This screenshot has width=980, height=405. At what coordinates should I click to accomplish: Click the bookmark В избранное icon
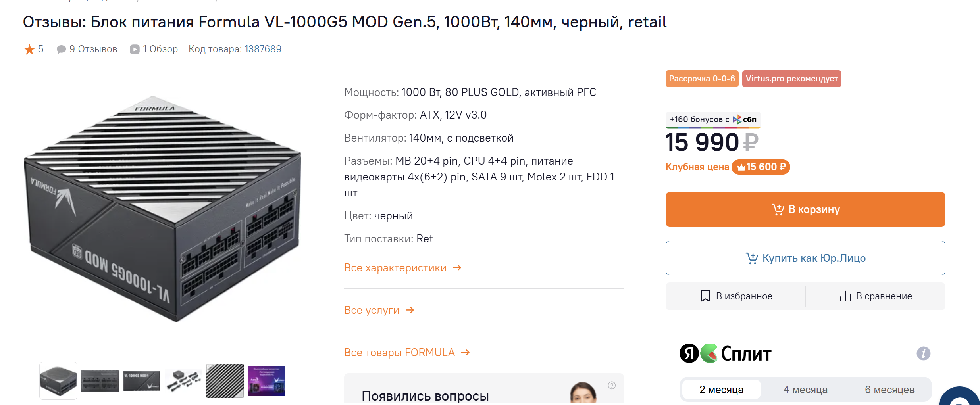(x=705, y=296)
